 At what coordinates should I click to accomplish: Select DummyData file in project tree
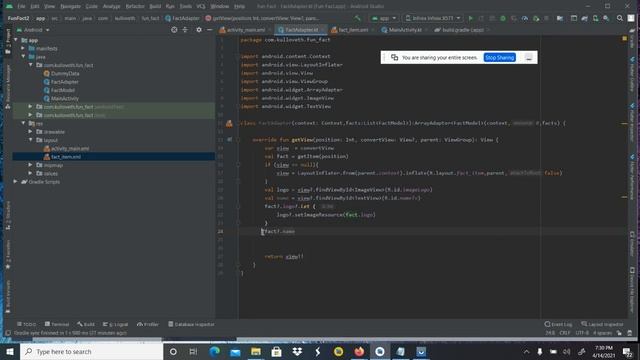click(x=62, y=73)
